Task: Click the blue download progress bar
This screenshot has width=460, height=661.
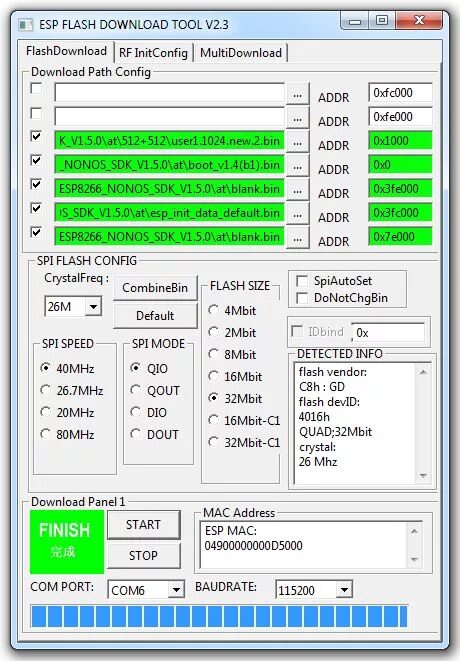Action: point(219,616)
